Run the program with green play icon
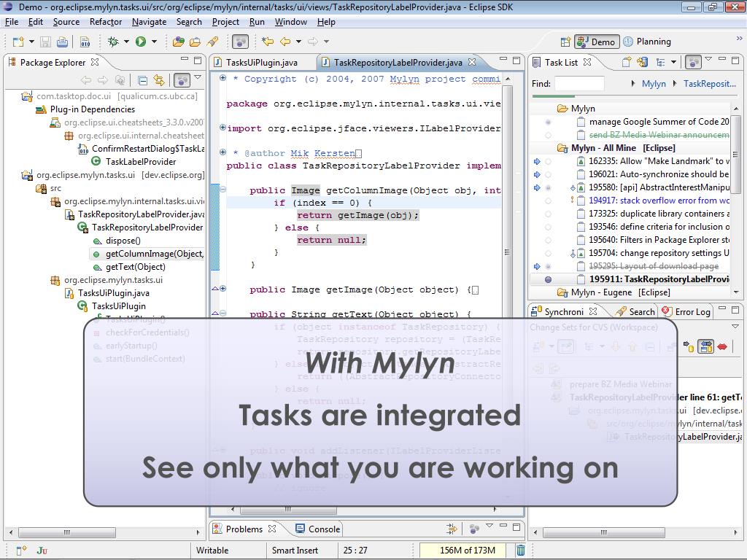The height and width of the screenshot is (560, 747). (x=141, y=42)
